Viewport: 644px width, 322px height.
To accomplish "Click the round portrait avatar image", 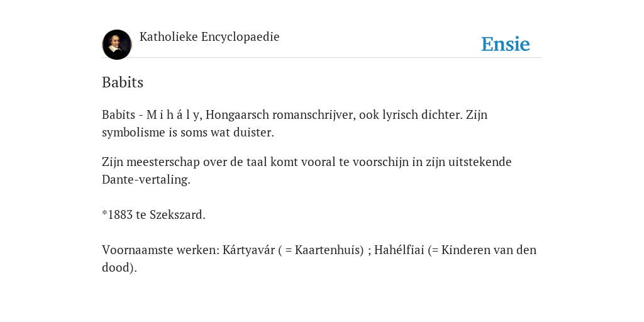I will point(117,45).
